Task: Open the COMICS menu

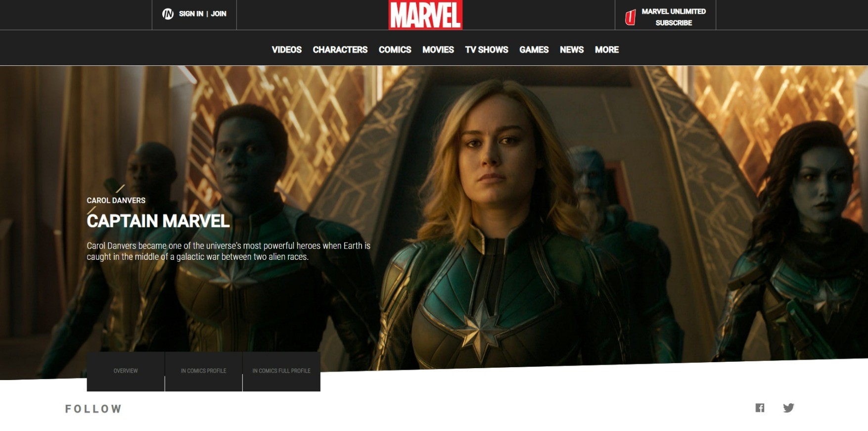Action: [395, 49]
